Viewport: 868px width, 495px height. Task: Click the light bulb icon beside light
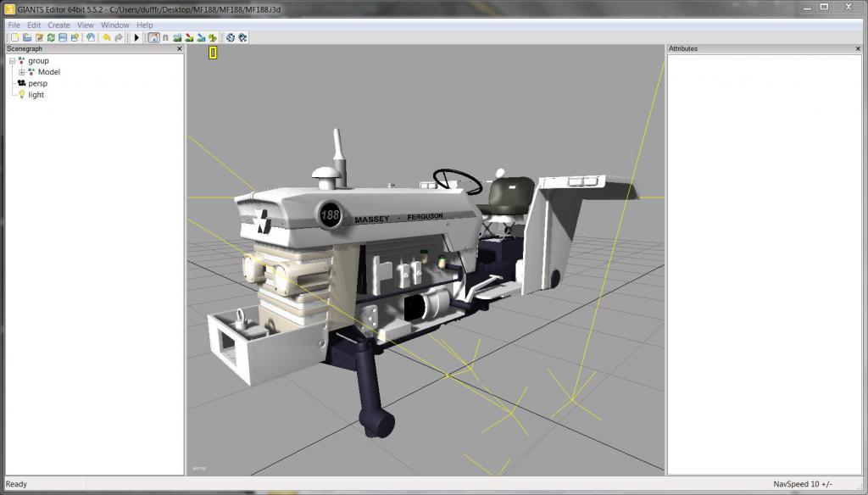click(x=21, y=95)
